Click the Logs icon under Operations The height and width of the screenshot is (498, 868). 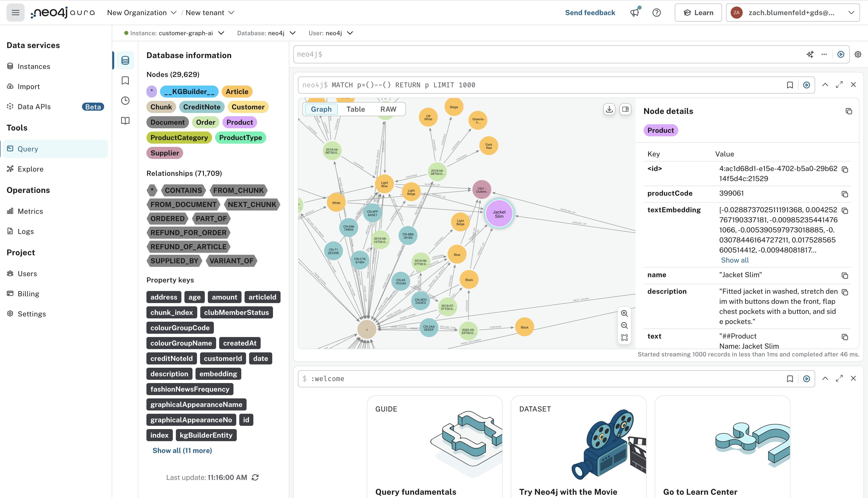10,231
